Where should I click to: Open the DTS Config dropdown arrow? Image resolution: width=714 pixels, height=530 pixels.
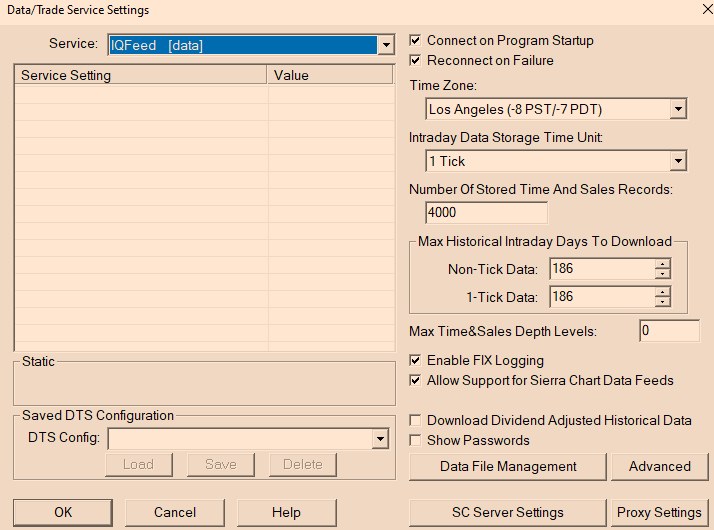[x=380, y=439]
